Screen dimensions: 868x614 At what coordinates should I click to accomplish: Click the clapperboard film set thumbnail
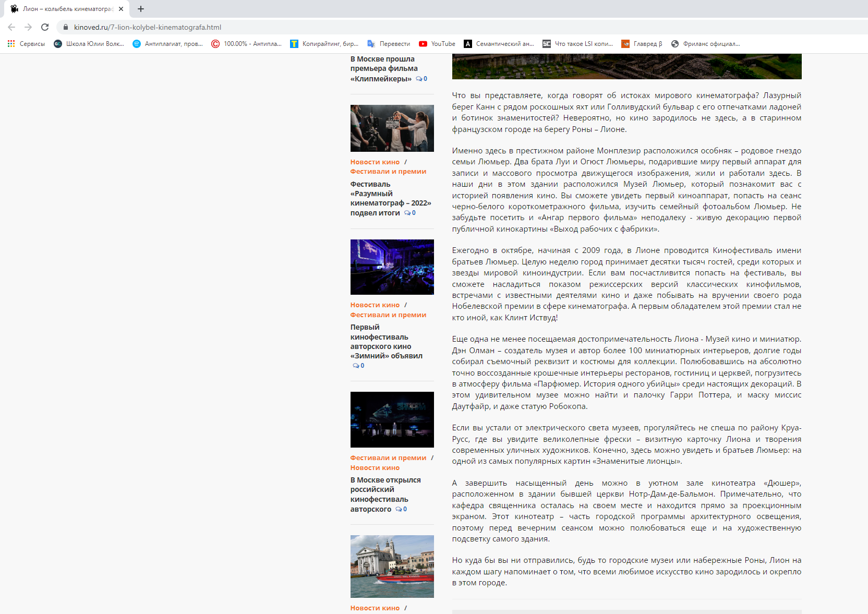point(392,128)
